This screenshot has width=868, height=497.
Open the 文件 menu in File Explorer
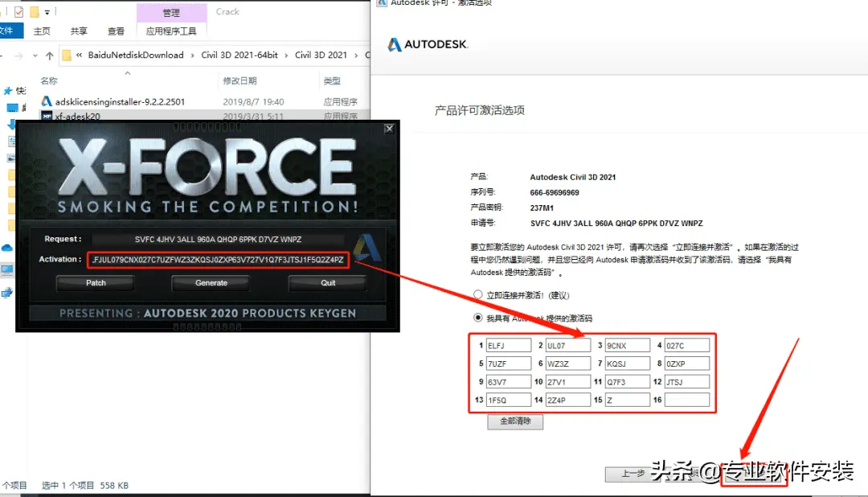click(8, 31)
